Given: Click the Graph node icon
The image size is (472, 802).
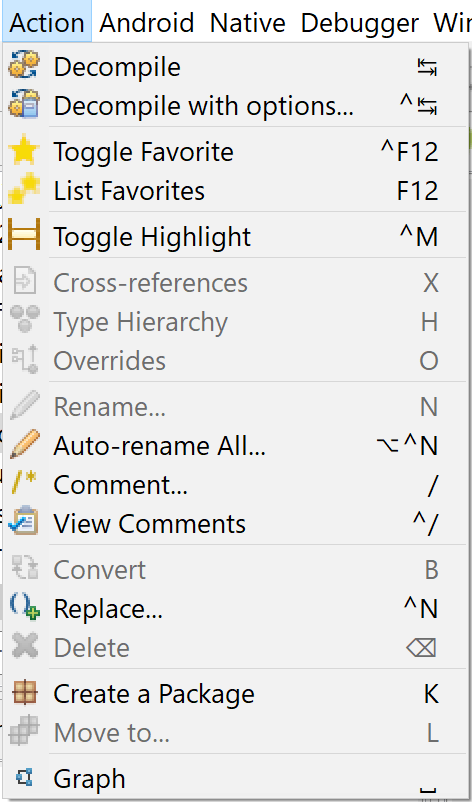Looking at the screenshot, I should click(x=24, y=778).
